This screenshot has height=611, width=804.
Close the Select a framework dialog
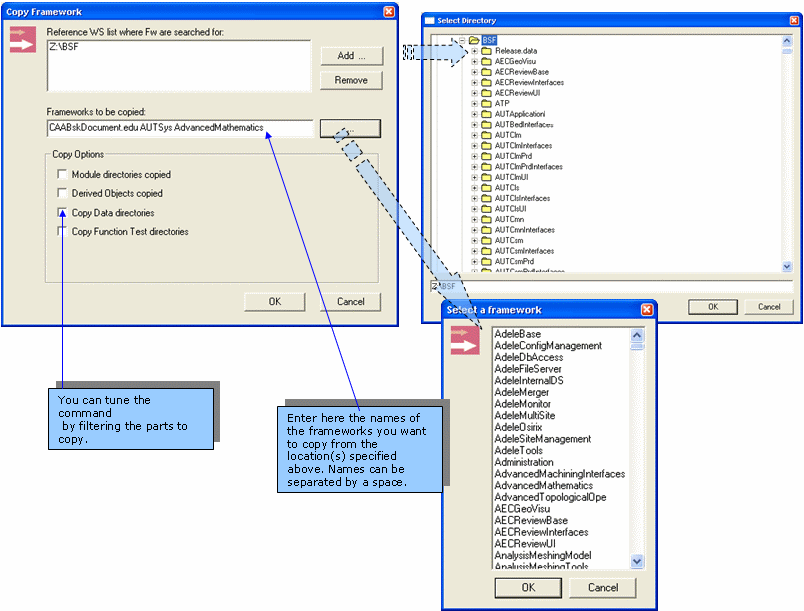pyautogui.click(x=647, y=310)
